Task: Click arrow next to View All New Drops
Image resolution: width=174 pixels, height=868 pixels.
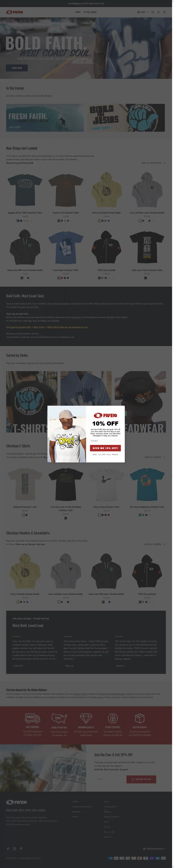Action: pyautogui.click(x=164, y=163)
